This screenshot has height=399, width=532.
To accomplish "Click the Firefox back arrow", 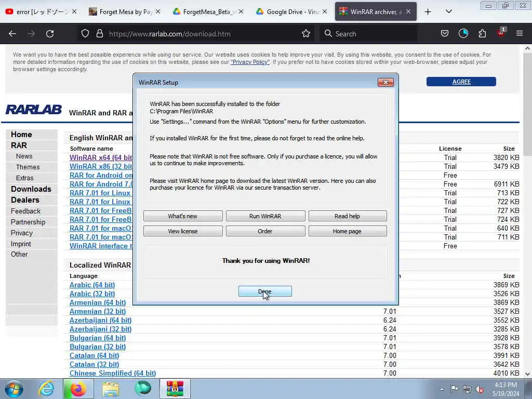I will (12, 34).
